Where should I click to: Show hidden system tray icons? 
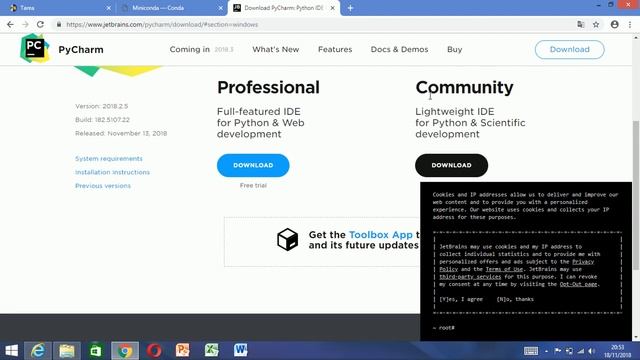[546, 351]
